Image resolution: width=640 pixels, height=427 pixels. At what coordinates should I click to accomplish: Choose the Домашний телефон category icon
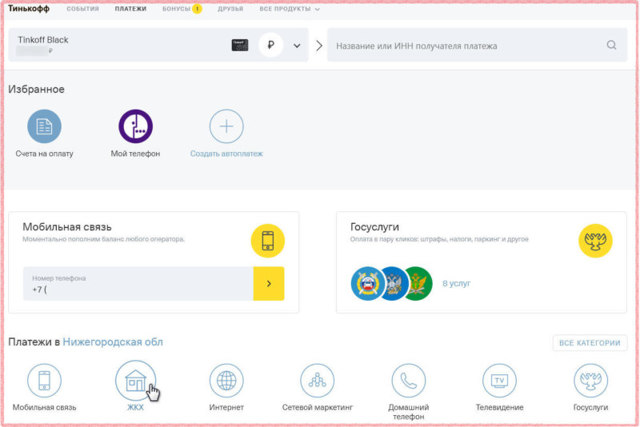(x=409, y=380)
